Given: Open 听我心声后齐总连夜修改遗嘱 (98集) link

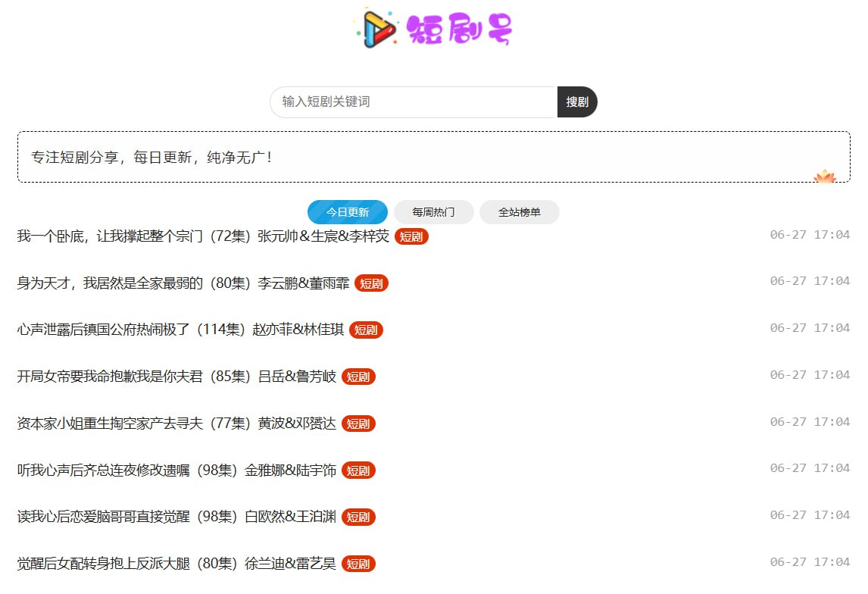Looking at the screenshot, I should (x=176, y=471).
